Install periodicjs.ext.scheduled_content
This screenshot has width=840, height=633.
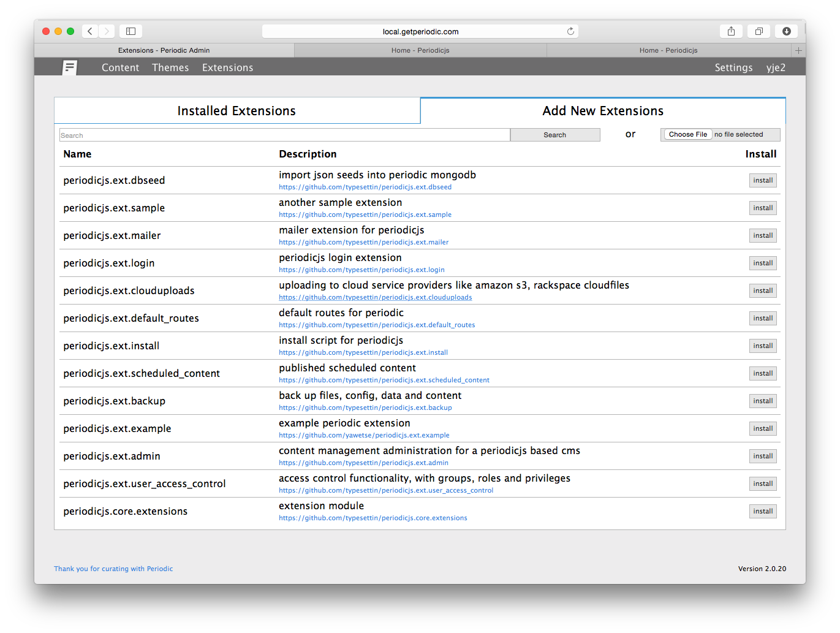pos(763,373)
